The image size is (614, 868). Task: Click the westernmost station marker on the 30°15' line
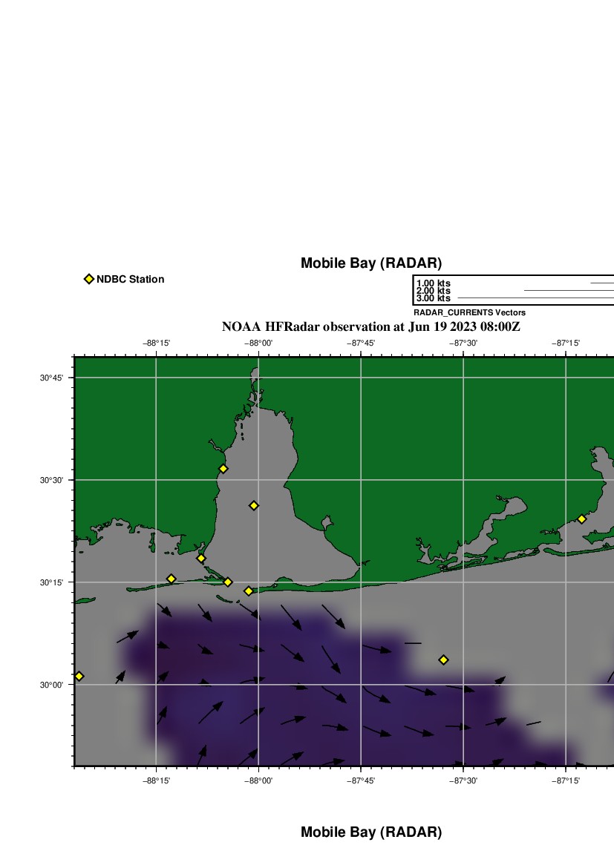[x=171, y=579]
